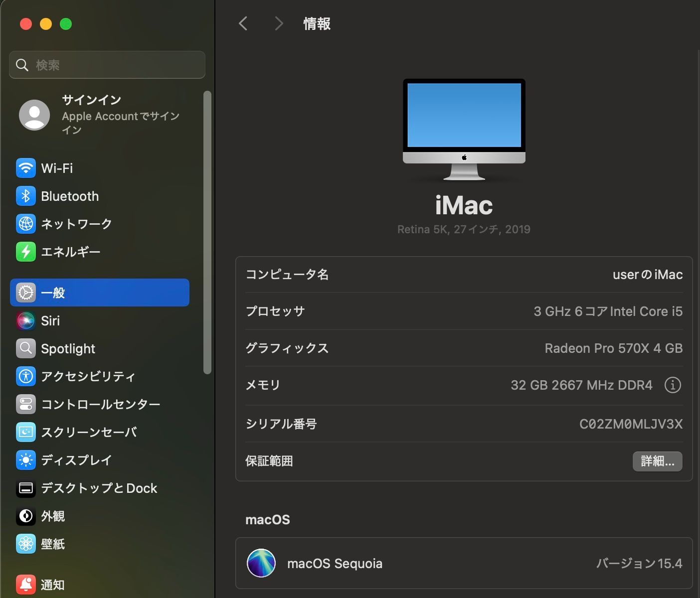Select the General (一般) sidebar item
The width and height of the screenshot is (700, 598).
tap(100, 293)
